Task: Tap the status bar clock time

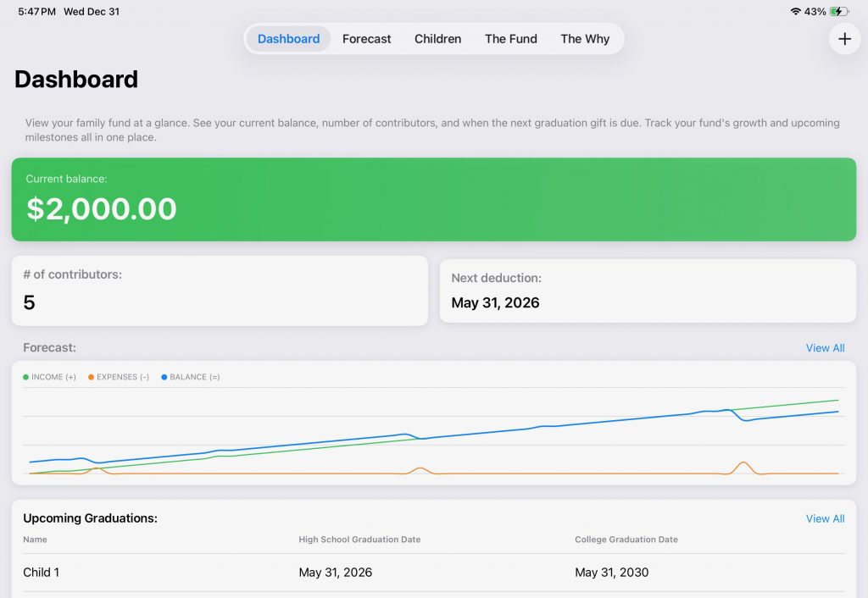Action: pyautogui.click(x=36, y=12)
